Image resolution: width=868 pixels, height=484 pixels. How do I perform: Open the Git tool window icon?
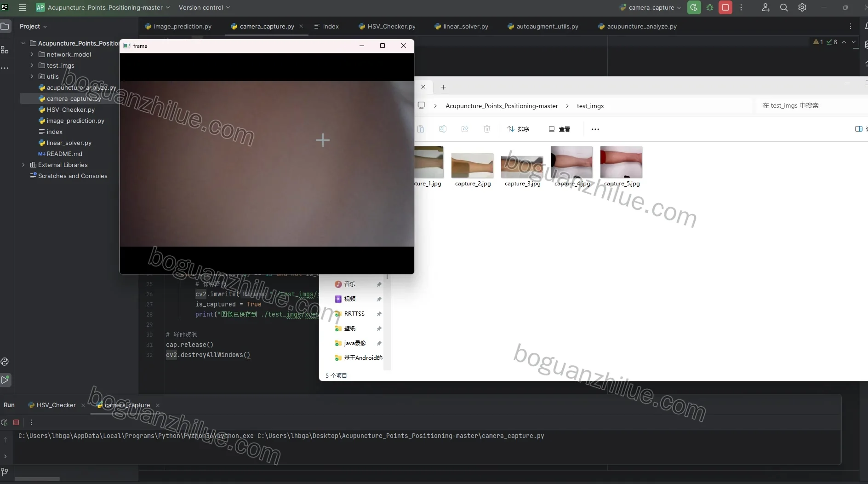click(x=5, y=472)
